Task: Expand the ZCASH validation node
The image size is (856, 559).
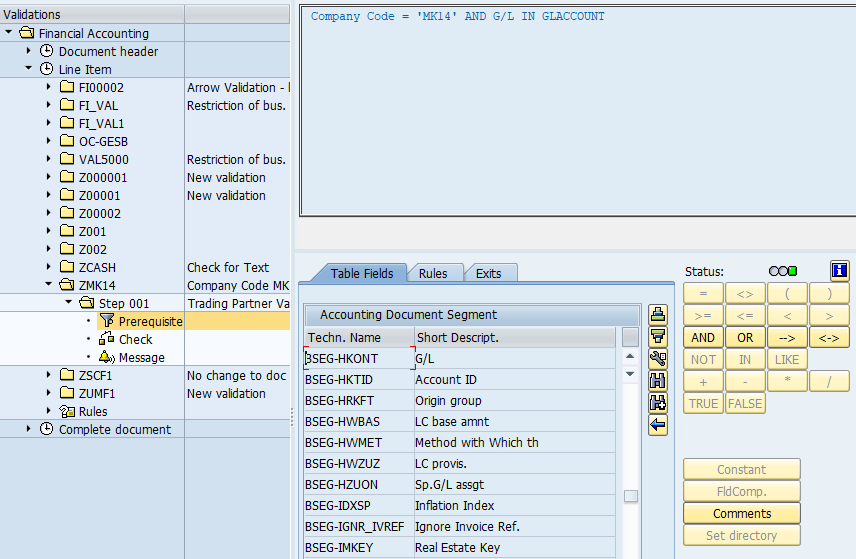Action: (x=48, y=268)
